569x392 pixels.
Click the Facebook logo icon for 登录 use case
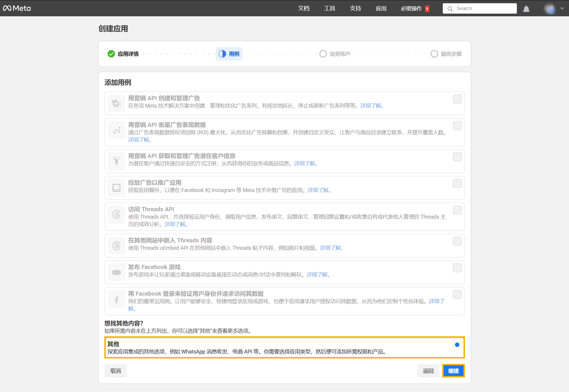tap(116, 300)
